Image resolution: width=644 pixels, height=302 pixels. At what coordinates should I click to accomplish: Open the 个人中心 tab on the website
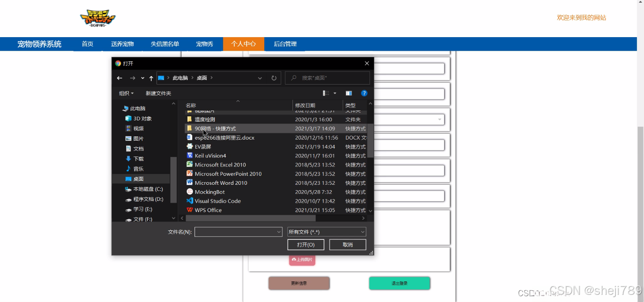coord(243,44)
